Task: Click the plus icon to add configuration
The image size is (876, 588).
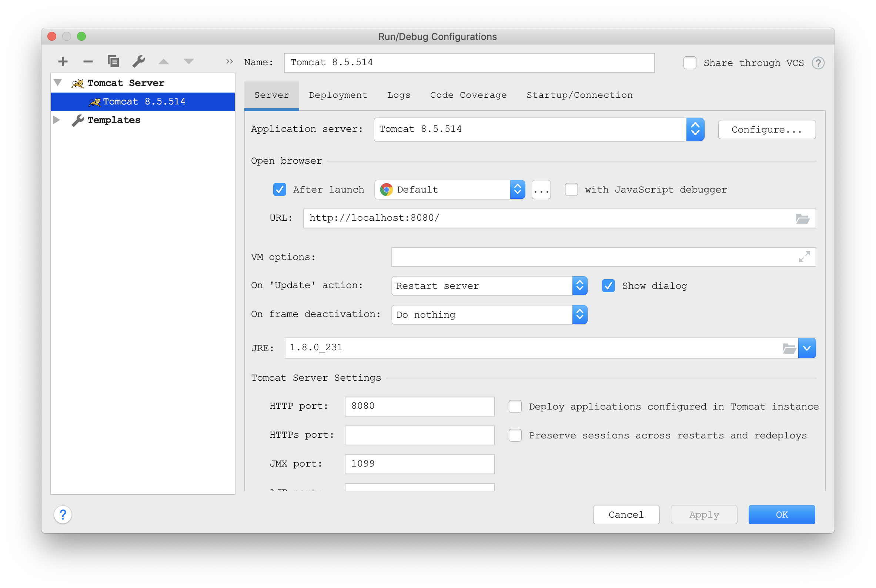Action: coord(63,61)
